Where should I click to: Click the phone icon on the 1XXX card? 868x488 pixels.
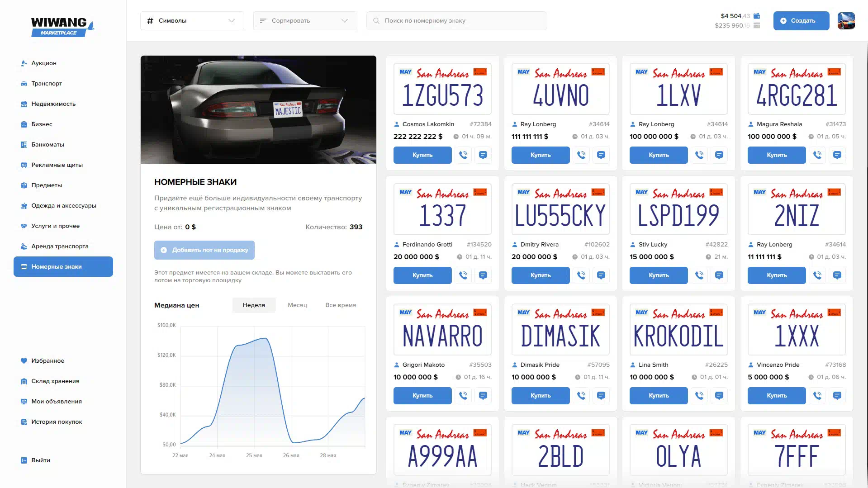(817, 396)
